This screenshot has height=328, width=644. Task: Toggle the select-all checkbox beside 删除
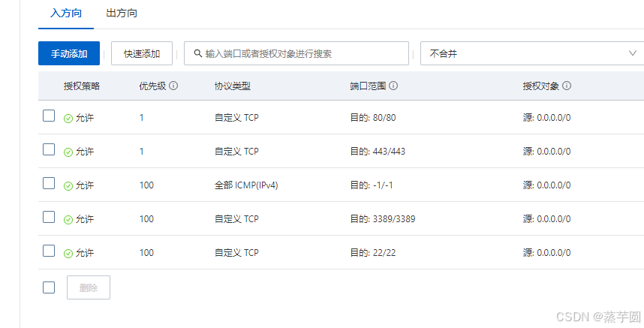tap(49, 287)
